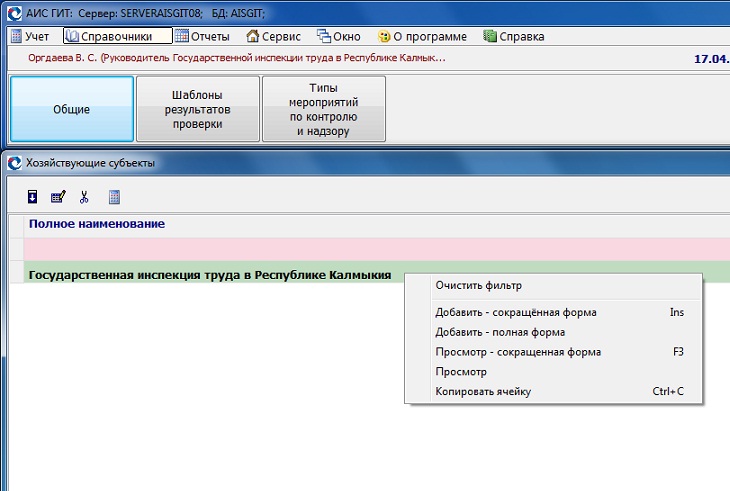Open the Справочники menu

pos(117,36)
